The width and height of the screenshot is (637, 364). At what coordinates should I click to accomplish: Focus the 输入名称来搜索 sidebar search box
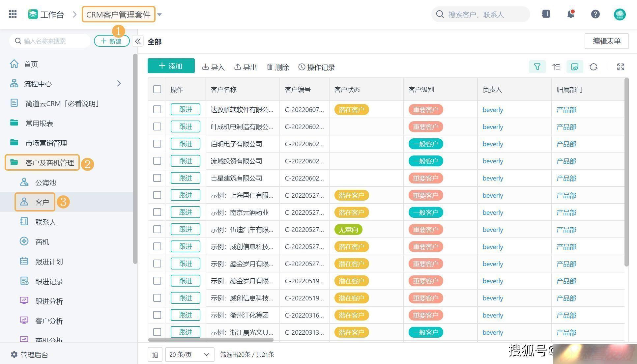[50, 41]
